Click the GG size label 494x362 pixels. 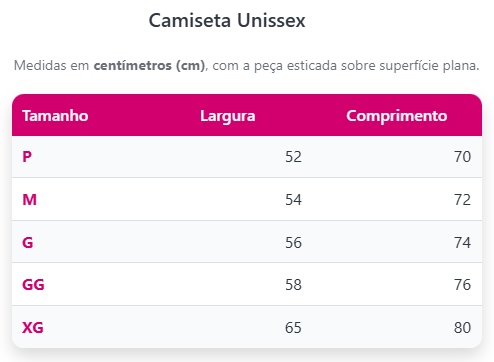[33, 285]
